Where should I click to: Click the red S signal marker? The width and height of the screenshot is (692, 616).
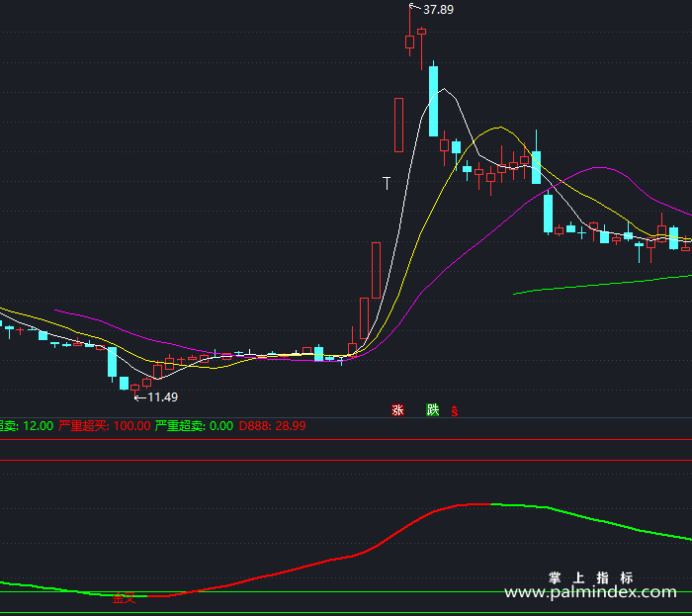455,411
